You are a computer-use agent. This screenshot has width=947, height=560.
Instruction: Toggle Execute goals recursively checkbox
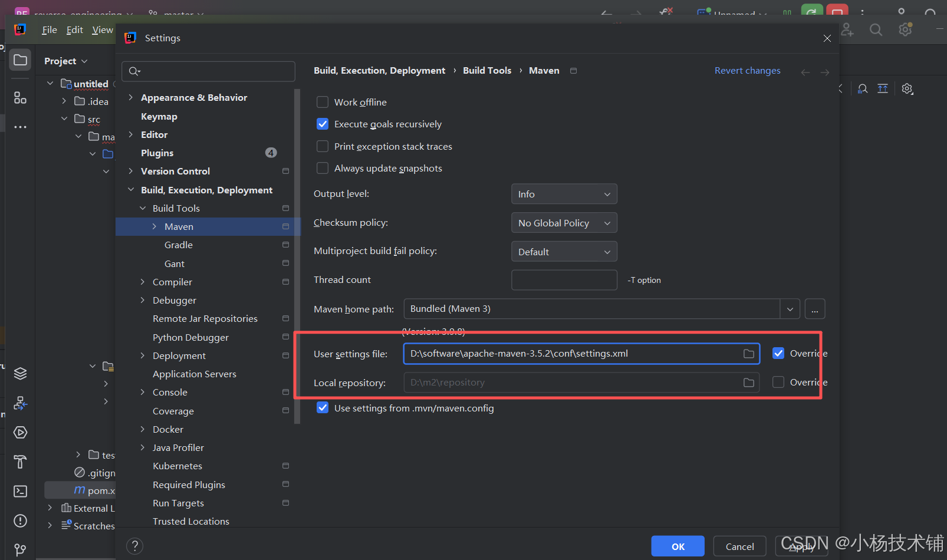click(x=323, y=124)
